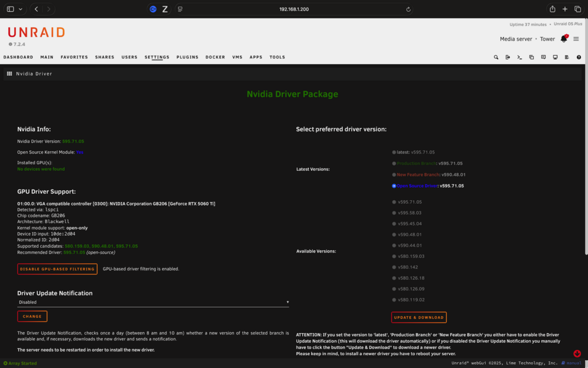Click the Safari share icon
Screen dimensions: 588x368
[552, 9]
